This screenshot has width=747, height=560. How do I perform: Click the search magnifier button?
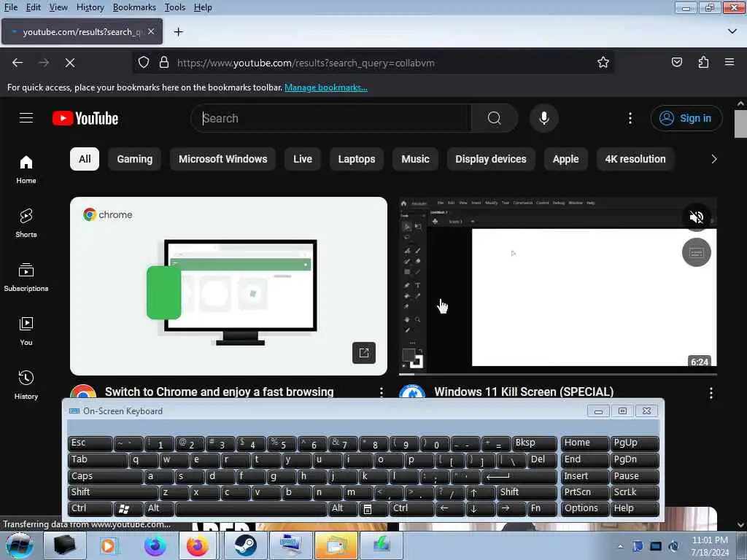pos(495,118)
